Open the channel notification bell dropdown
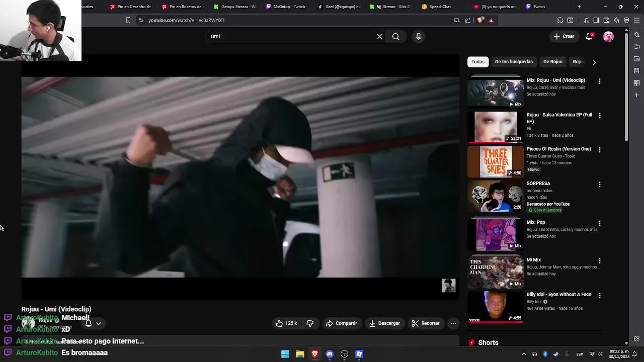 pos(93,323)
